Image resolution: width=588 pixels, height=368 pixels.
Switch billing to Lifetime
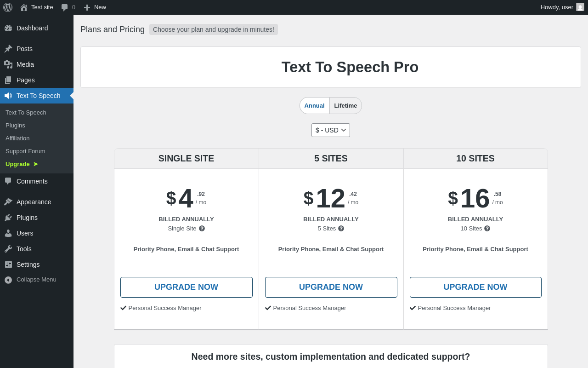click(345, 106)
